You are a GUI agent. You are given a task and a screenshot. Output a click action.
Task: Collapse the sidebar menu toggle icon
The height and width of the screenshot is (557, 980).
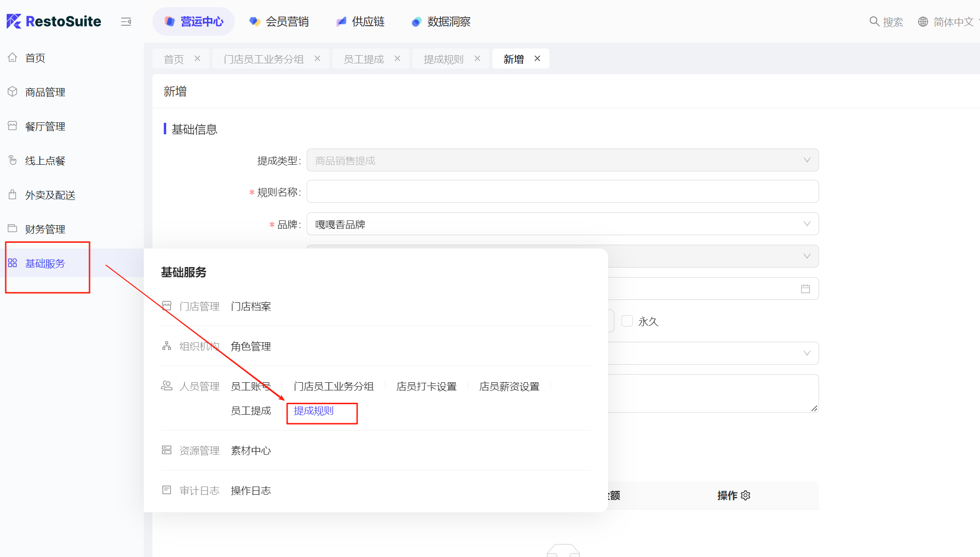[x=126, y=21]
